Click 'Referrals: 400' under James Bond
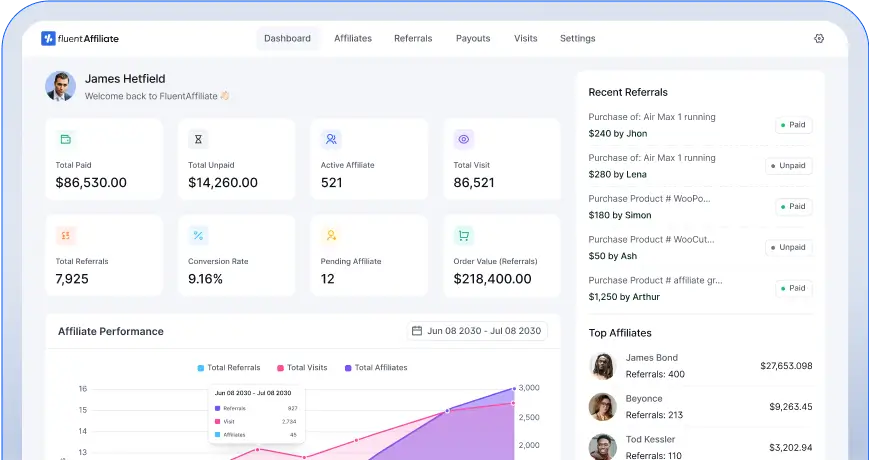 (x=655, y=374)
